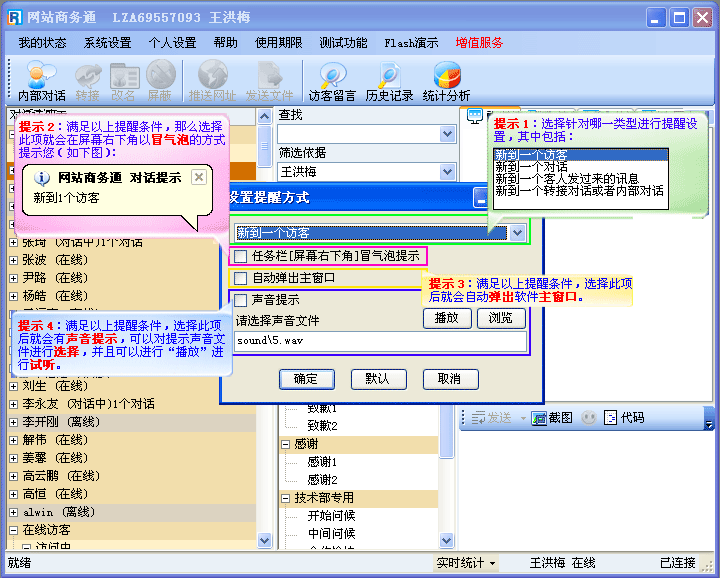This screenshot has height=578, width=720.
Task: Open 历史记录 history records icon
Action: tap(389, 80)
